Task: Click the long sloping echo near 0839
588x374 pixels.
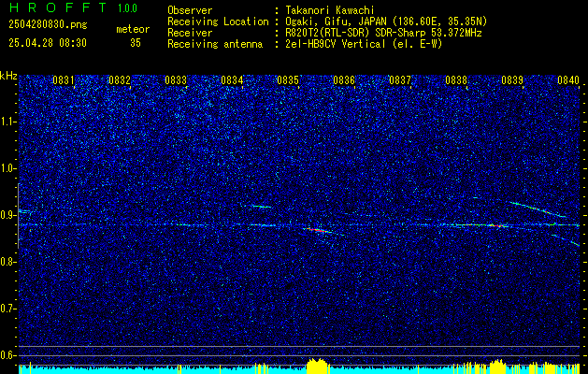Action: [538, 209]
